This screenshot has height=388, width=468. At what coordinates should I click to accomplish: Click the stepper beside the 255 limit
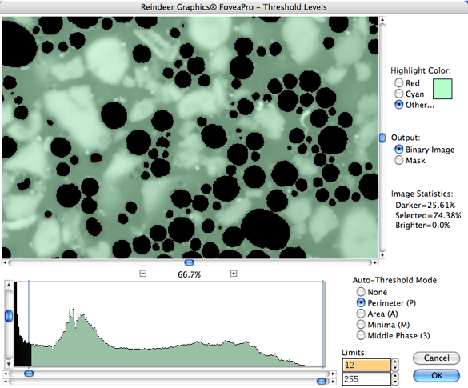(x=395, y=378)
